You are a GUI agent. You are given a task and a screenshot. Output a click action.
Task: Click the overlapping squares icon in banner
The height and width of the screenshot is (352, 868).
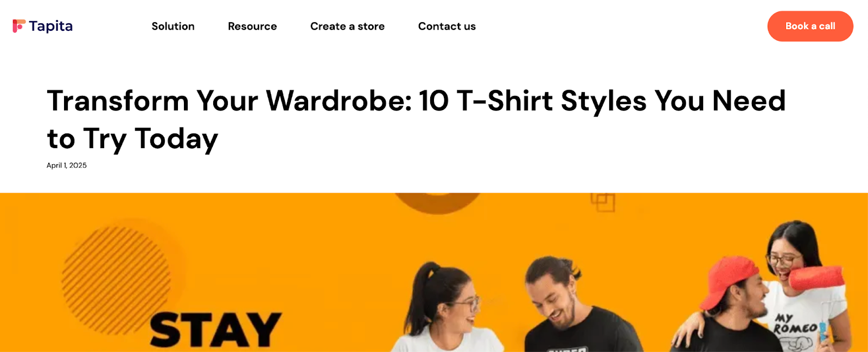(603, 202)
